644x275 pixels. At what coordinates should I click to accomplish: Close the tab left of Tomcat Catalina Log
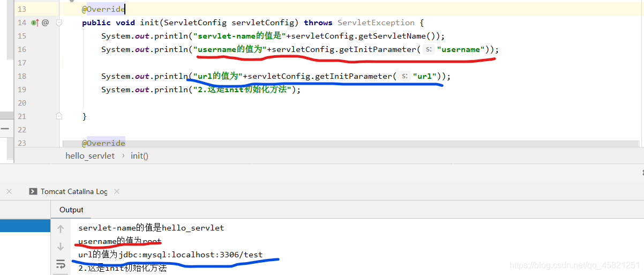click(9, 191)
